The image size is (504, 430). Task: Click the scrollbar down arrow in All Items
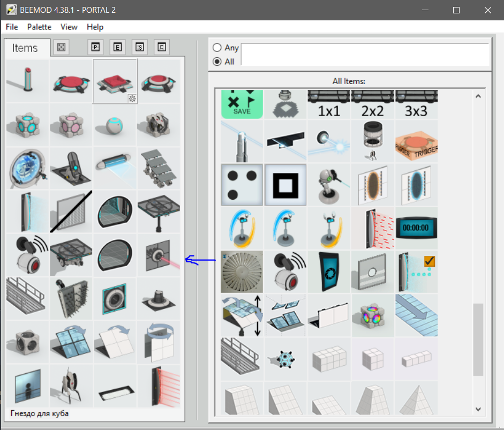pyautogui.click(x=478, y=409)
